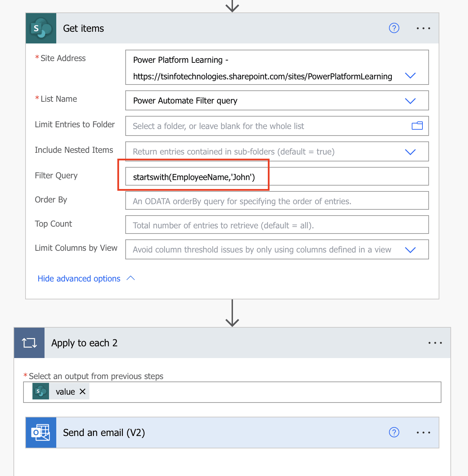Open the Send an email options menu
Viewport: 468px width, 476px height.
423,432
